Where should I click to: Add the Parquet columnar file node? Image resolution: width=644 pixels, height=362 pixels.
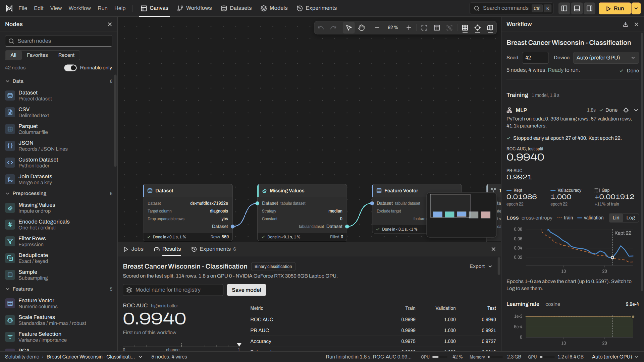[59, 129]
